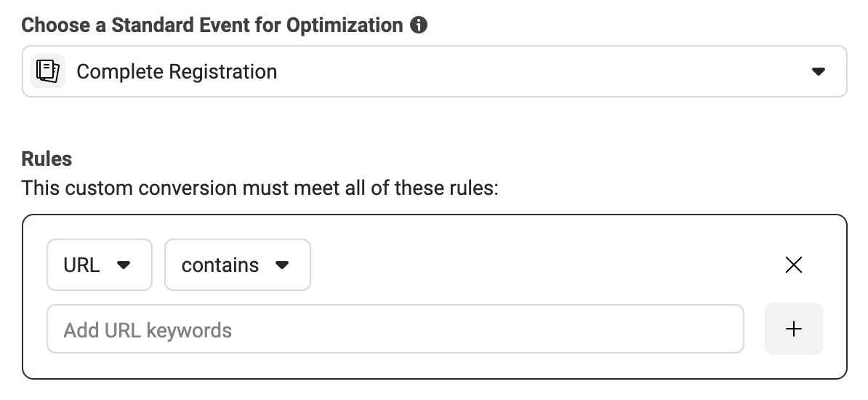Select the Complete Registration label text
This screenshot has width=868, height=400.
tap(177, 71)
